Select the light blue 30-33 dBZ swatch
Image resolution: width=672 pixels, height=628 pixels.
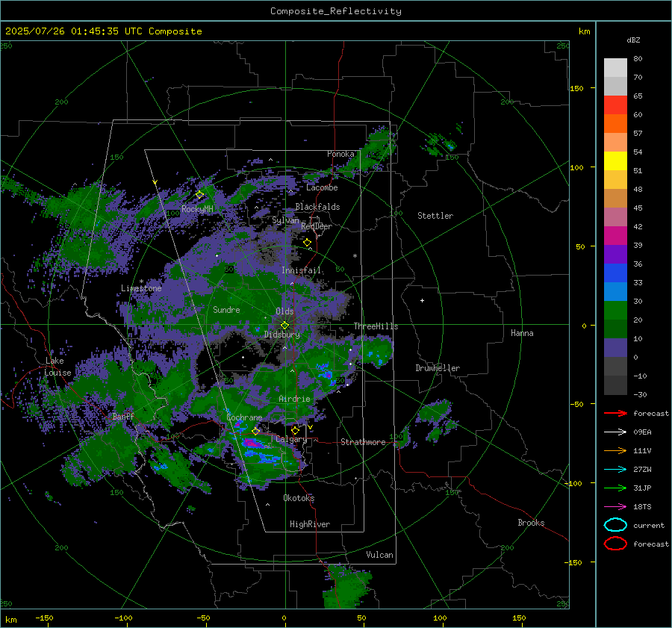tap(615, 291)
